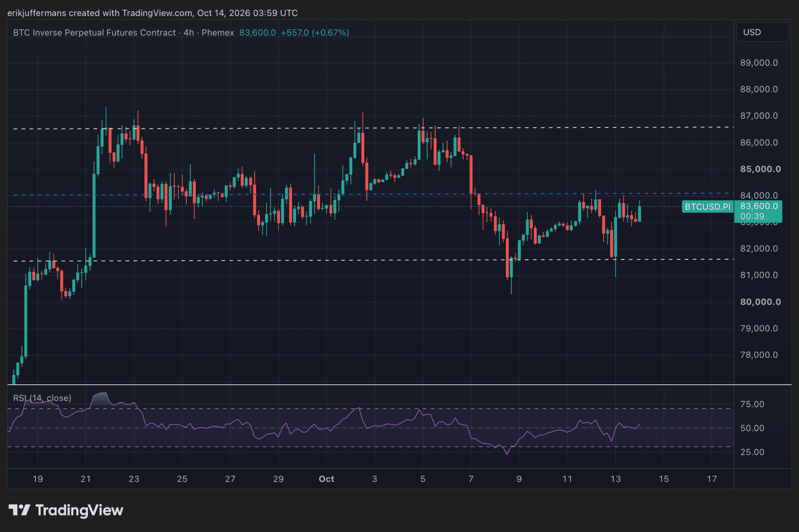Open the USD currency selector

click(762, 32)
